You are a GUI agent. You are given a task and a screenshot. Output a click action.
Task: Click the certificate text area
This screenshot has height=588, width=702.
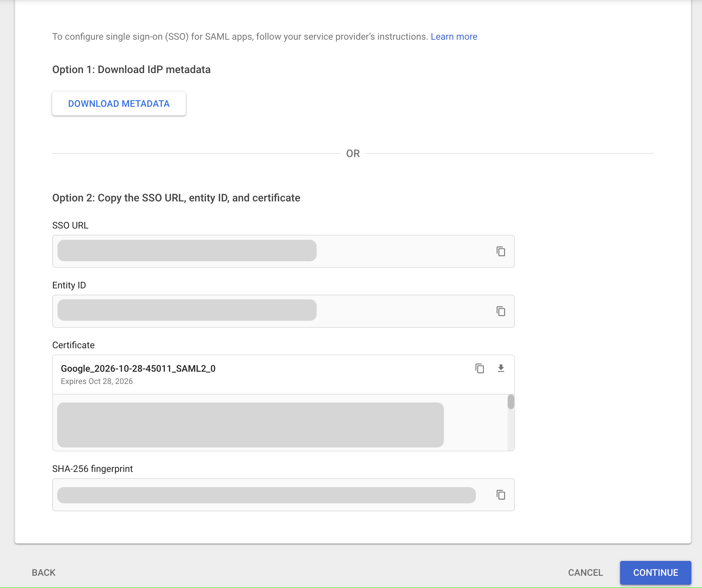(x=250, y=424)
